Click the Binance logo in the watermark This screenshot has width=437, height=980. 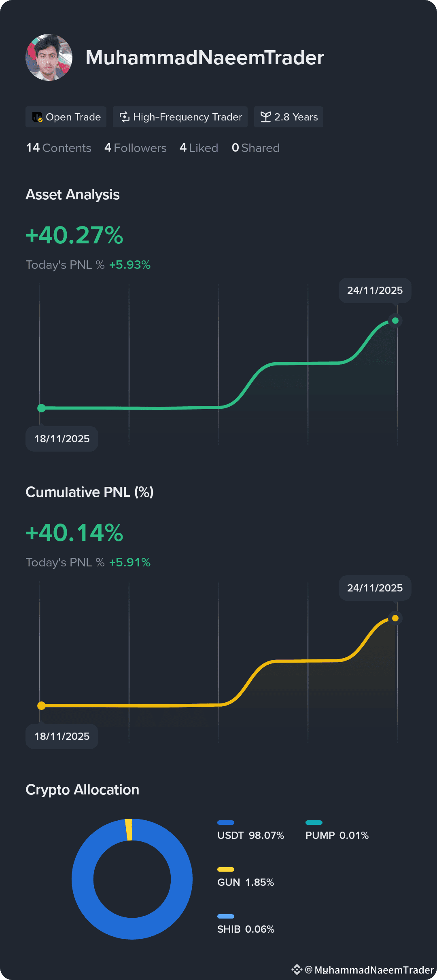297,969
